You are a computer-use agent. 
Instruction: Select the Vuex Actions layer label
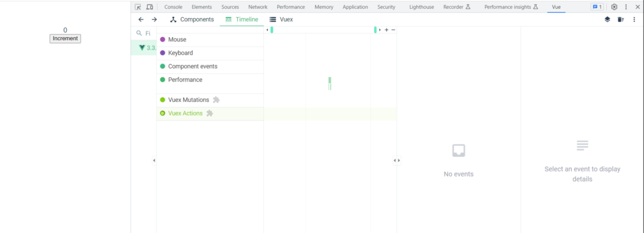pyautogui.click(x=186, y=113)
